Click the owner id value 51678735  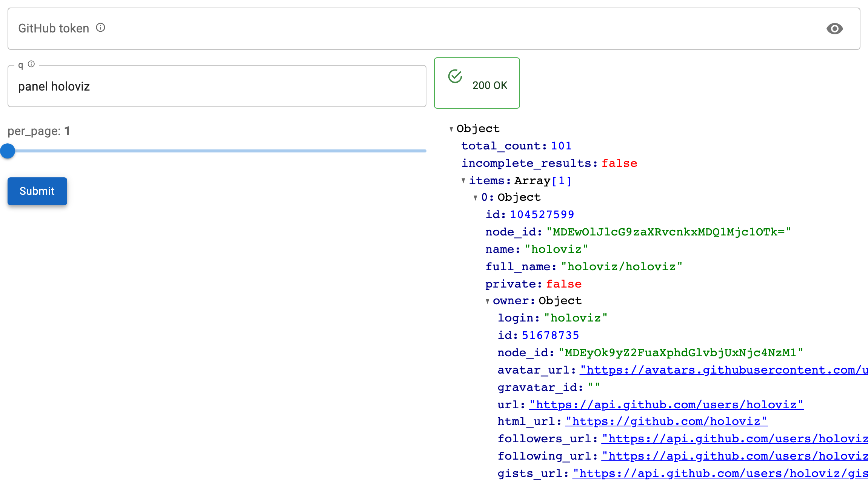(550, 335)
